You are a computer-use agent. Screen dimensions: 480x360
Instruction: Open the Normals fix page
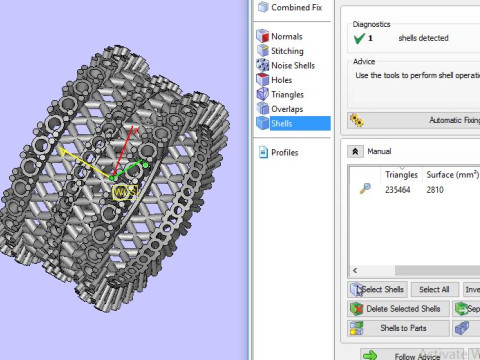click(287, 36)
